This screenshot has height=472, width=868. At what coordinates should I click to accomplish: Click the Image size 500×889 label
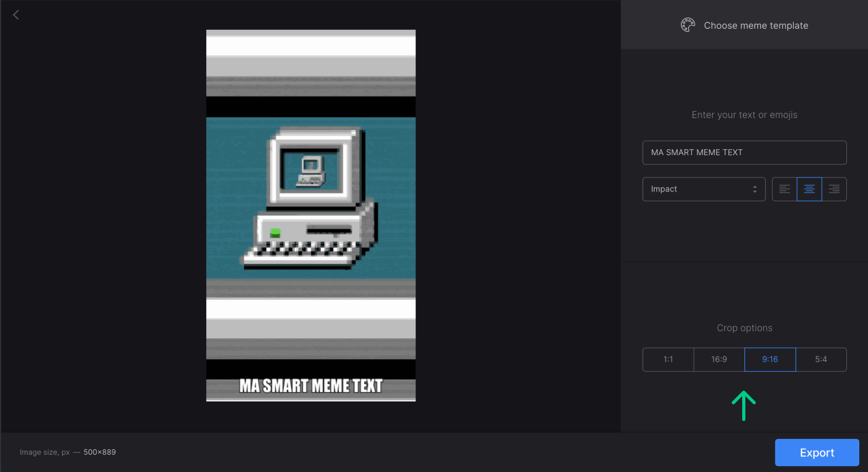68,452
